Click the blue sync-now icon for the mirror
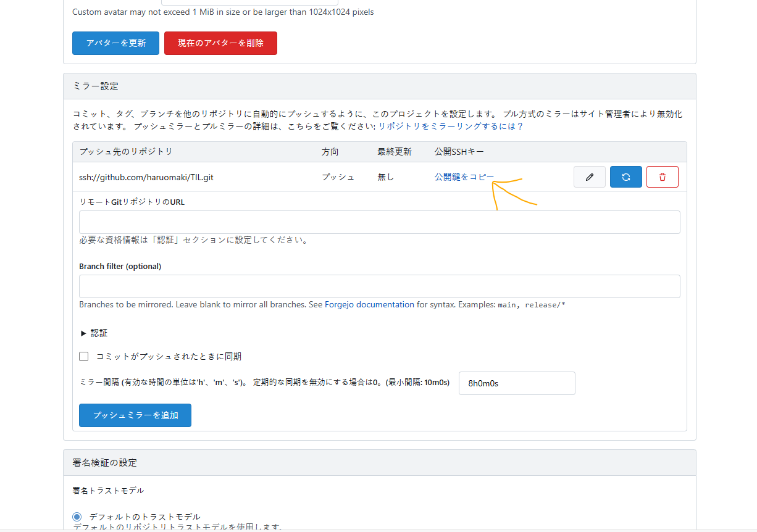 pos(625,177)
